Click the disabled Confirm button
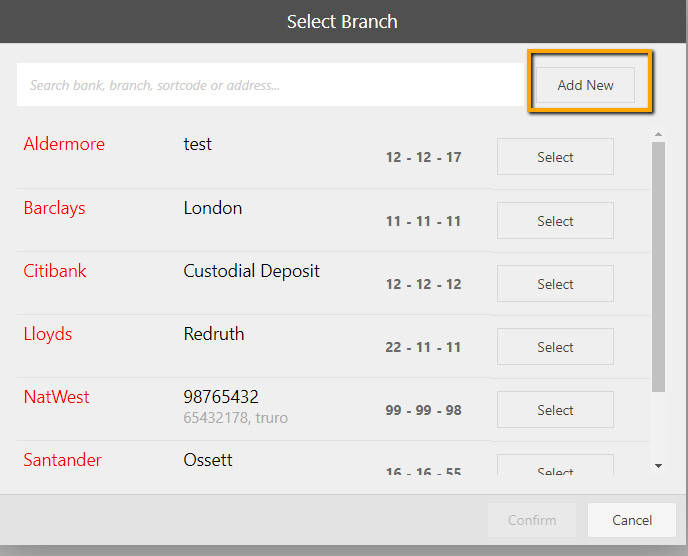Viewport: 688px width, 556px height. [x=532, y=520]
